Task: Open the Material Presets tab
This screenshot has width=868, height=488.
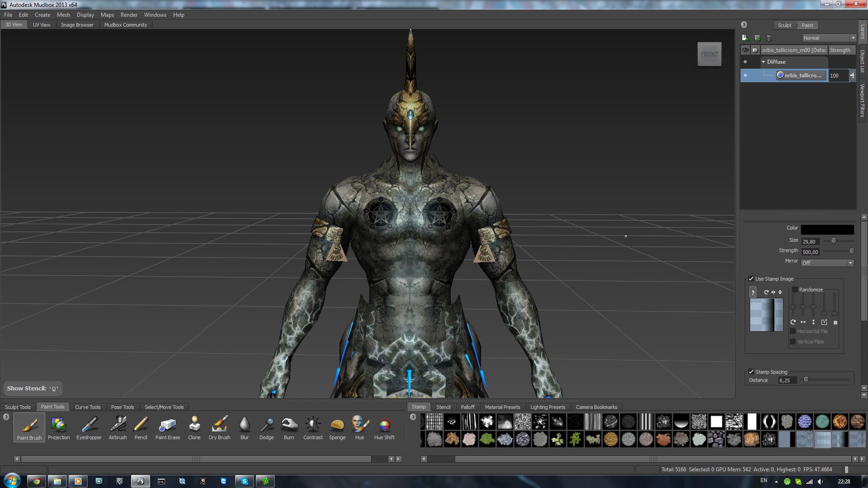Action: (502, 407)
